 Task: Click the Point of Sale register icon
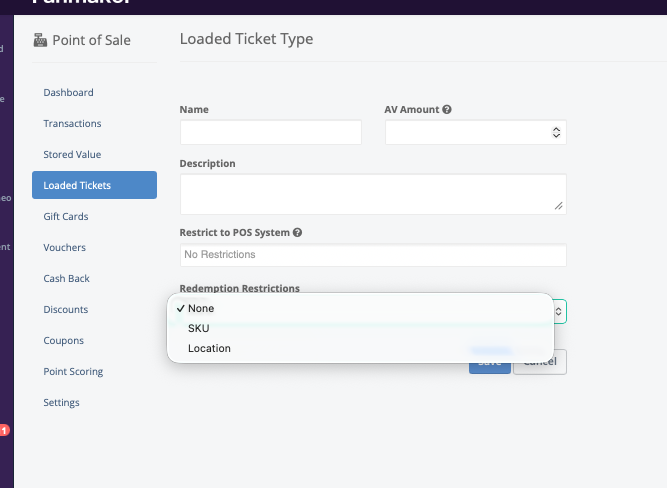(x=40, y=41)
